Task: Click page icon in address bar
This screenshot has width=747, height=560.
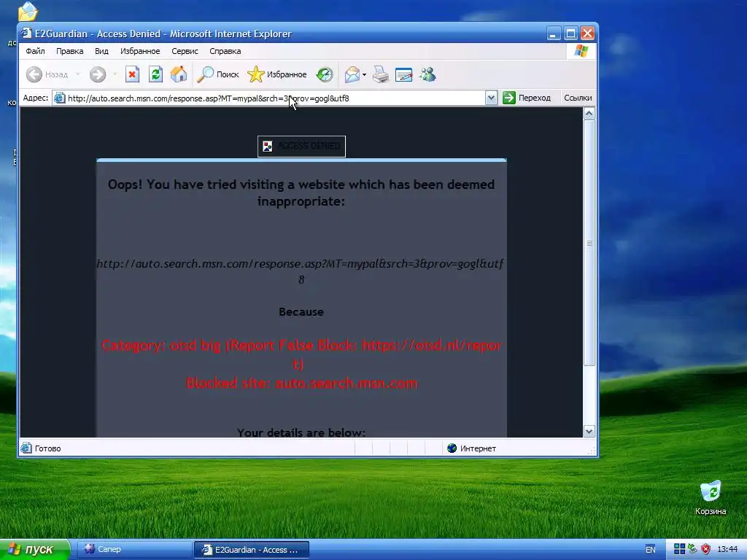Action: (x=60, y=98)
